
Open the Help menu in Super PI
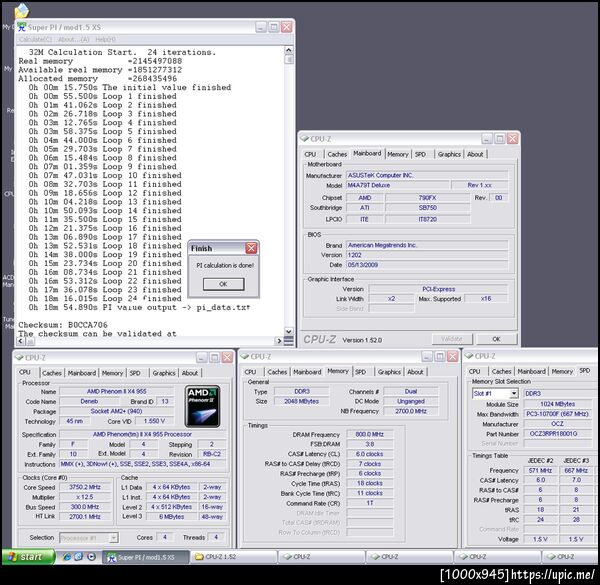click(x=105, y=39)
